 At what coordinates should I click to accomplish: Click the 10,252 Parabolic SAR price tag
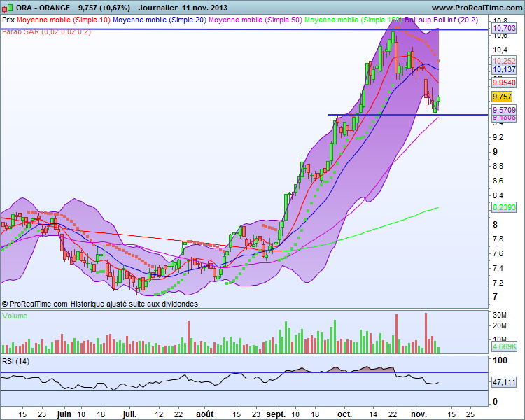coord(504,61)
